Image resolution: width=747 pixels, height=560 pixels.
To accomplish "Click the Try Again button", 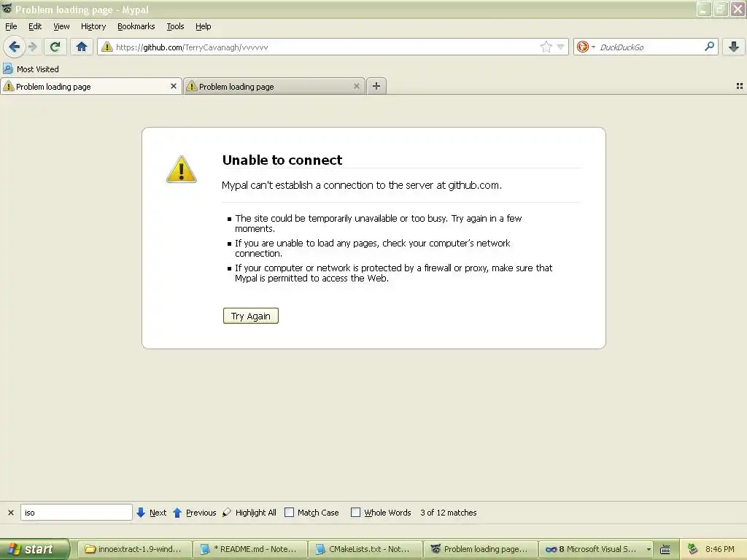I will tap(251, 316).
